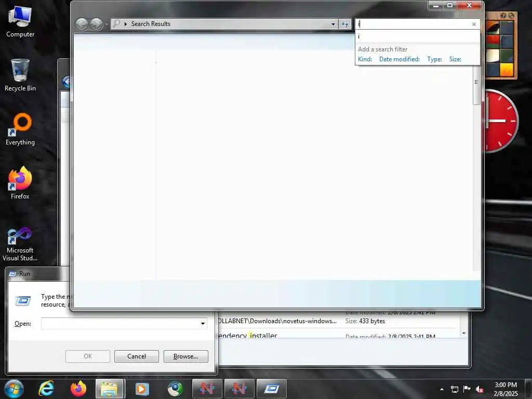Click Cancel in the Run dialog
The image size is (532, 399).
click(137, 356)
